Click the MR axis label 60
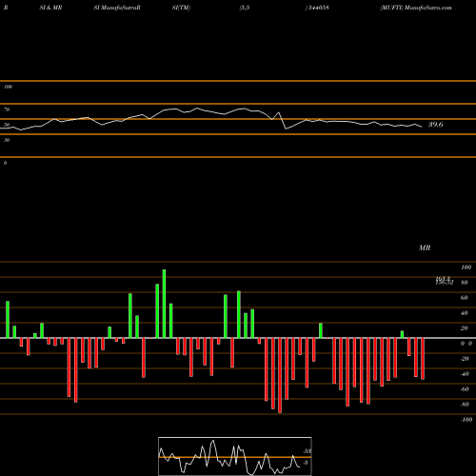The width and height of the screenshot is (476, 476). tap(465, 298)
